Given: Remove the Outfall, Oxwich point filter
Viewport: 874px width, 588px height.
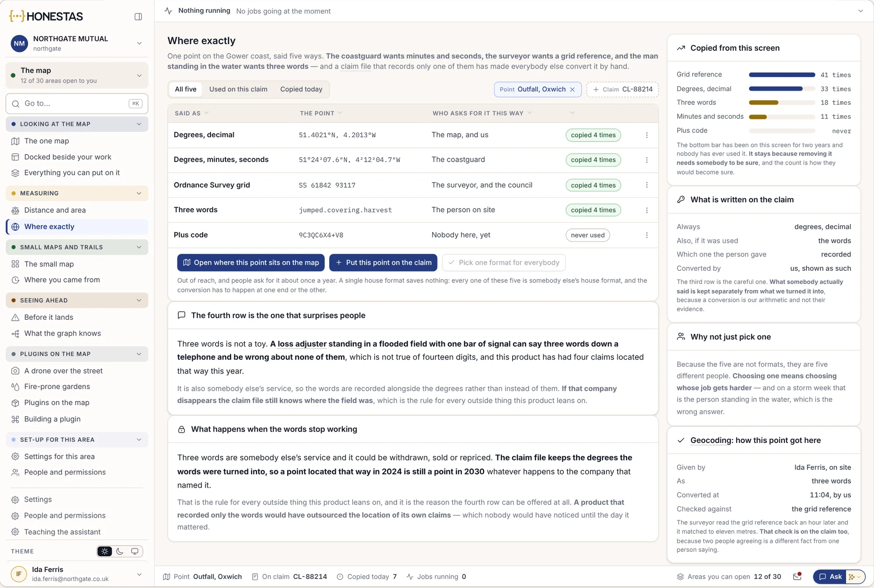Looking at the screenshot, I should point(572,90).
